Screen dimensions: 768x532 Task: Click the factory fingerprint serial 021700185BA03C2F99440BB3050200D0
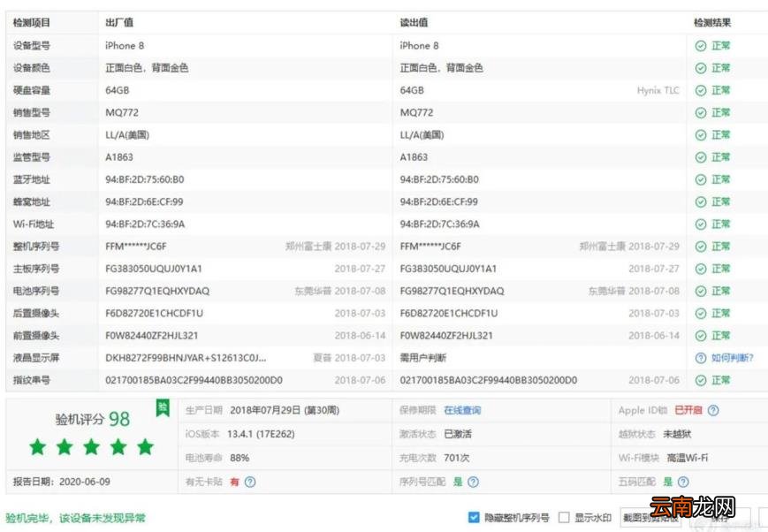point(194,380)
